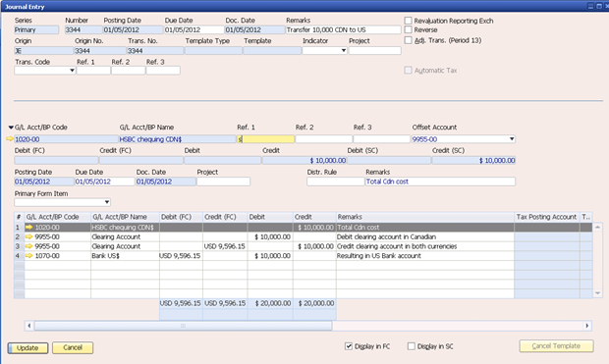The width and height of the screenshot is (609, 364).
Task: Toggle the Automatic Tax checkbox
Action: point(408,71)
